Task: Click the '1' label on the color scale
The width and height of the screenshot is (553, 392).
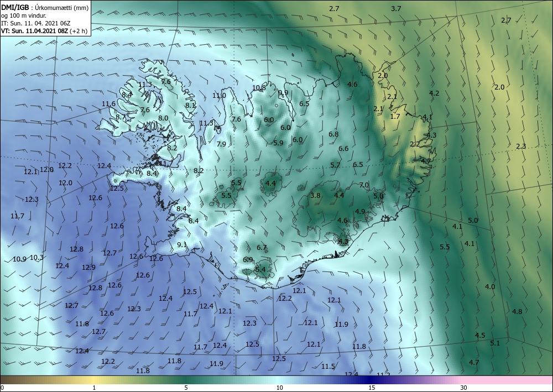Action: pyautogui.click(x=94, y=388)
